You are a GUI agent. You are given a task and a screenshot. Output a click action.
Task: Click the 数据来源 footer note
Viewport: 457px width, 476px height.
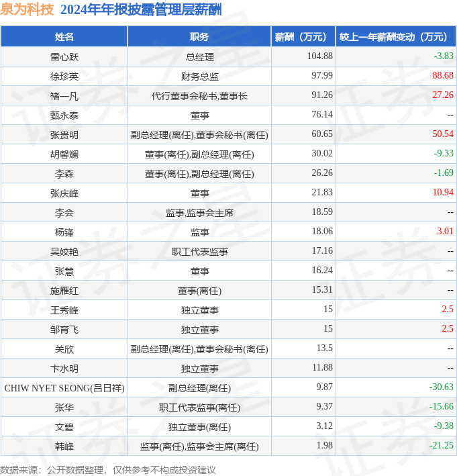tap(108, 470)
